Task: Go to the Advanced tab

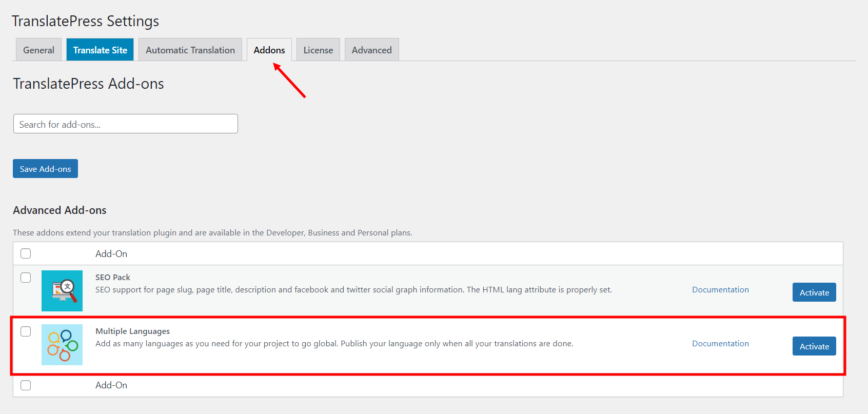Action: click(x=372, y=50)
